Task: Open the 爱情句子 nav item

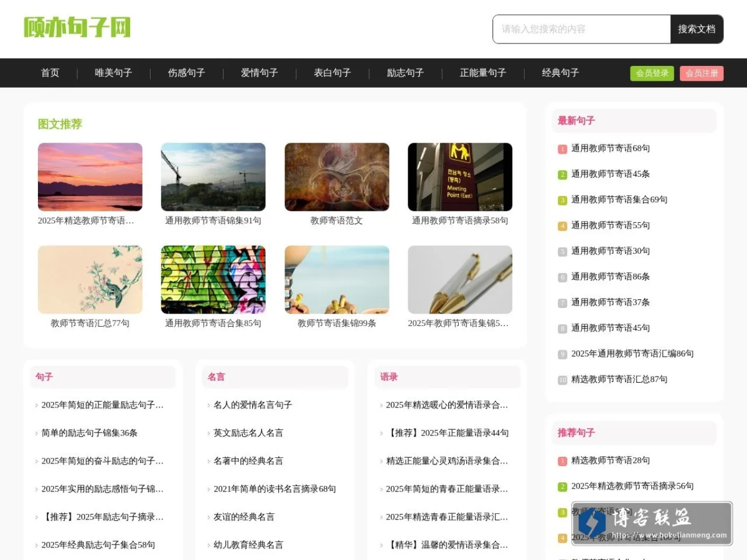Action: tap(259, 73)
